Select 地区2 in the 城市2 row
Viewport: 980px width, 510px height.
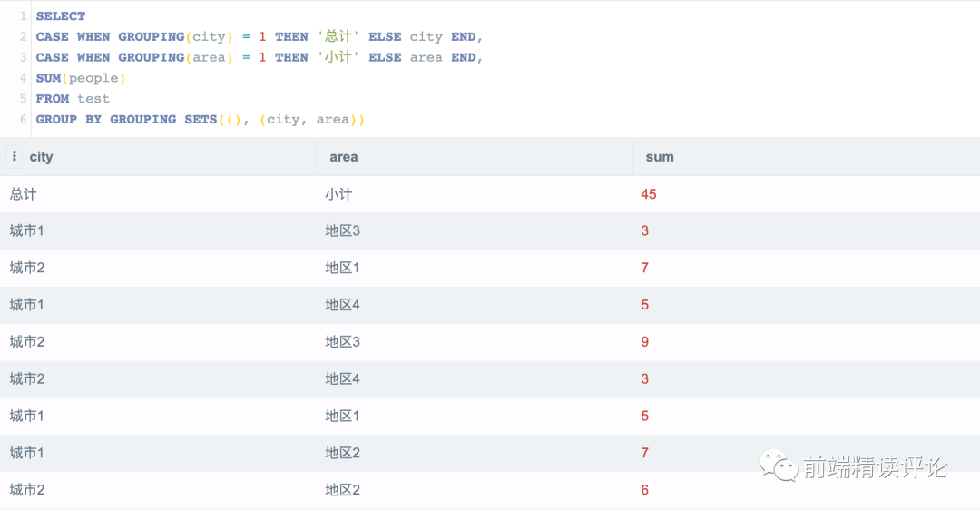342,489
